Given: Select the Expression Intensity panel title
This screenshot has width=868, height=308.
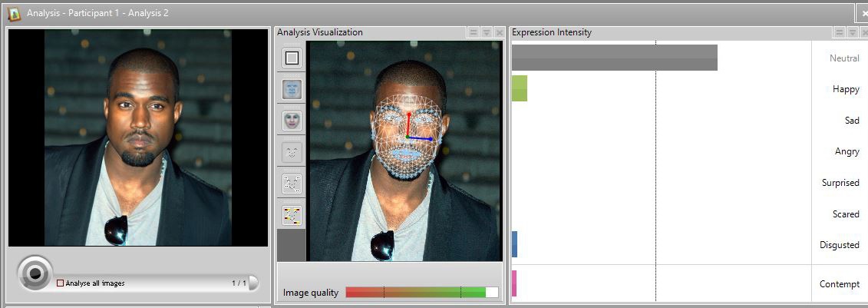Looking at the screenshot, I should pos(551,32).
